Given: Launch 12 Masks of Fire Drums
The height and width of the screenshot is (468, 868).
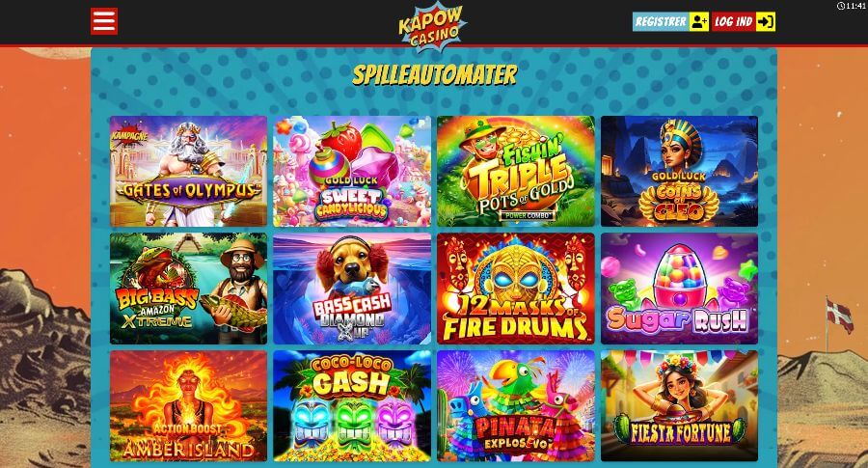Looking at the screenshot, I should (x=516, y=289).
